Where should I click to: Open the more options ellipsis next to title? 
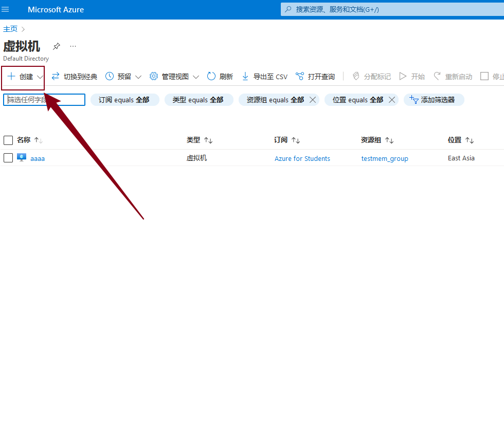coord(73,46)
